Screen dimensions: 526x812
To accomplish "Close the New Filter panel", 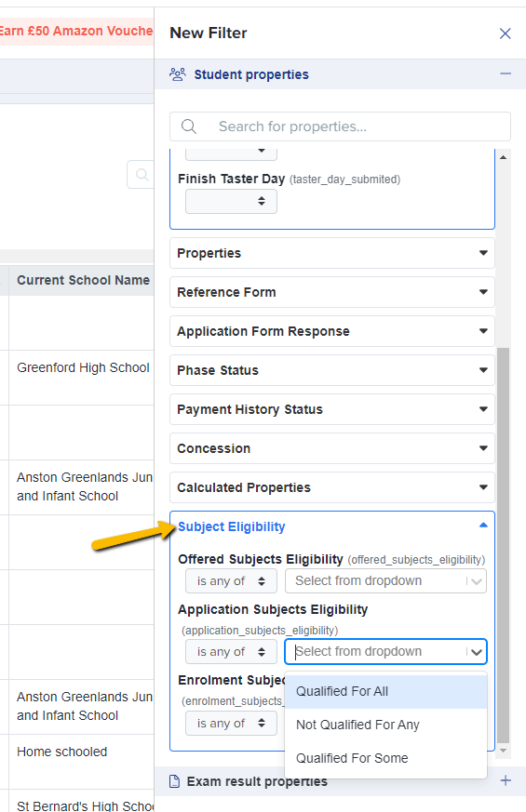I will 505,33.
